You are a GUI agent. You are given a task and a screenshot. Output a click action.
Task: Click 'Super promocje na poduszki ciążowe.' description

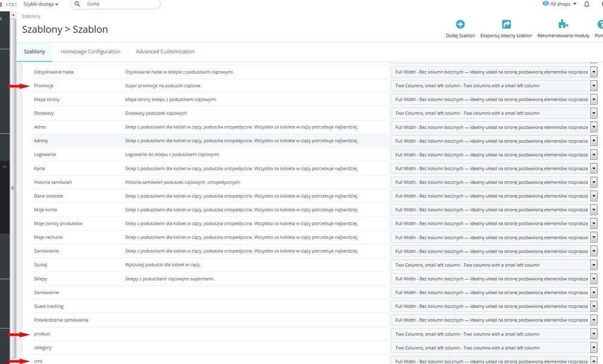163,86
